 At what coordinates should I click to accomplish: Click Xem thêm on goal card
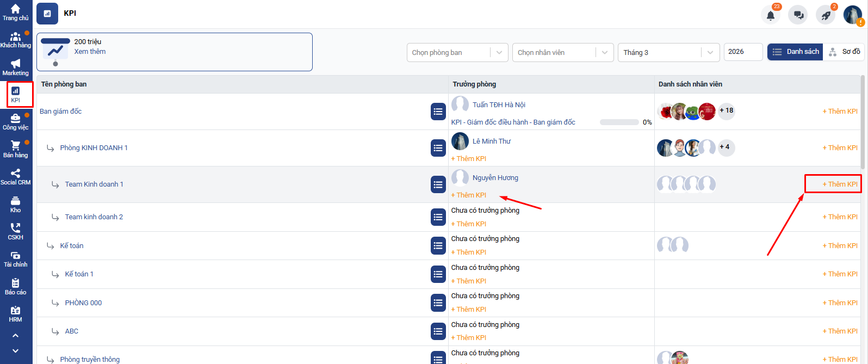click(x=90, y=52)
